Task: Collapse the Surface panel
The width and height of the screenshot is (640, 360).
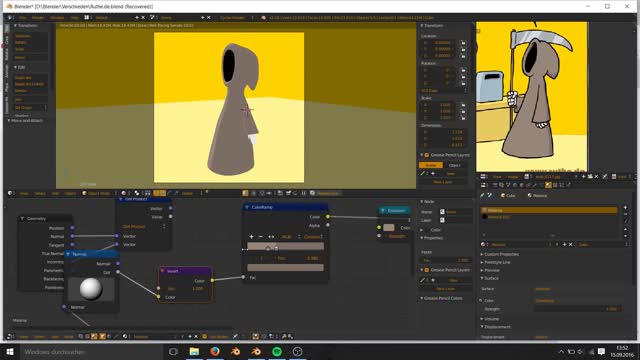Action: point(491,278)
